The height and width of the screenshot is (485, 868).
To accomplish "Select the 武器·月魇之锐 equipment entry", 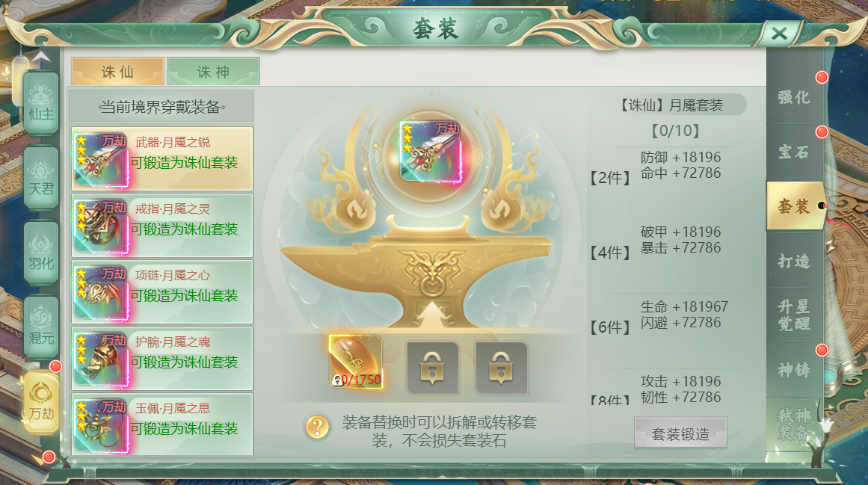I will [162, 158].
